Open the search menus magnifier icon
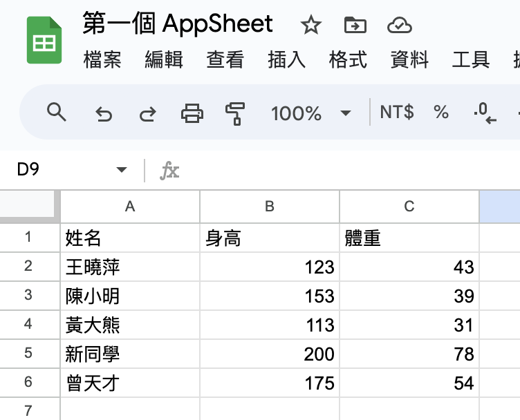This screenshot has width=520, height=420. pyautogui.click(x=57, y=113)
